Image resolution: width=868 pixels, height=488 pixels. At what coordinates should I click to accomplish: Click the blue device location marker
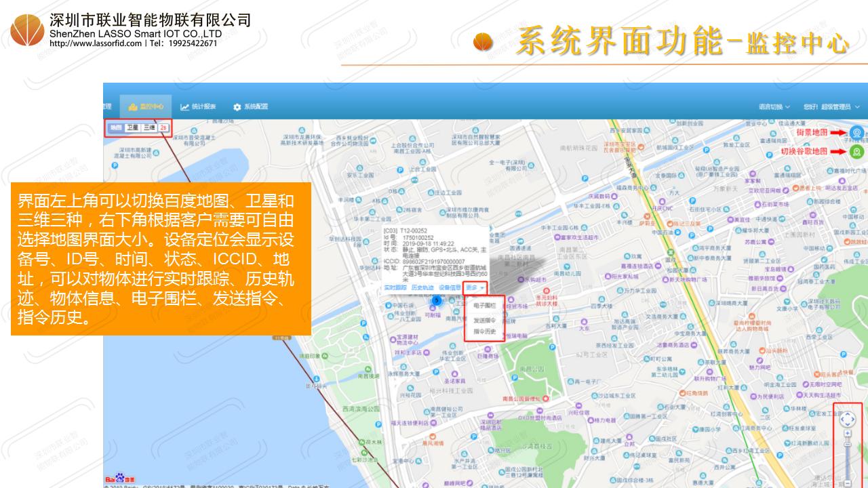[x=437, y=300]
